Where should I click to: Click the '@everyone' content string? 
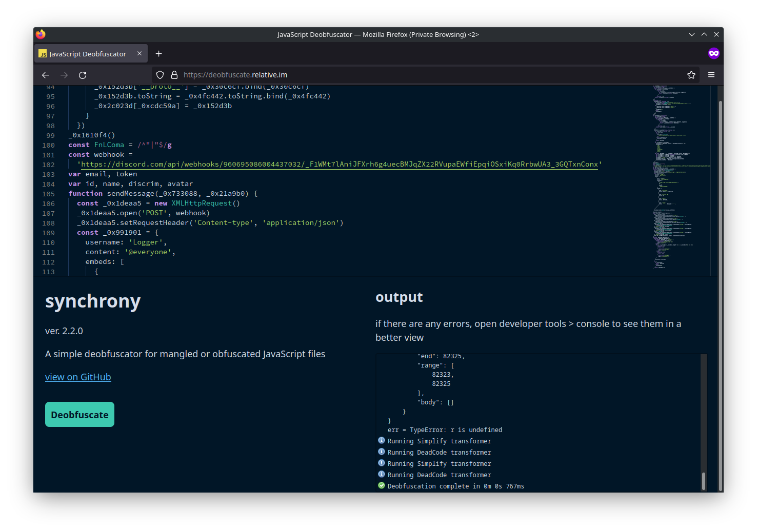(x=148, y=252)
